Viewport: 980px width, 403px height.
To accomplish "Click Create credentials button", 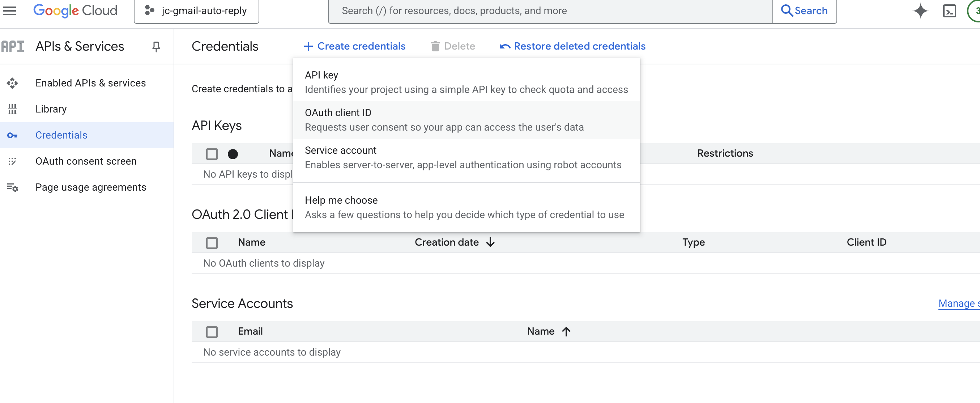I will click(354, 46).
